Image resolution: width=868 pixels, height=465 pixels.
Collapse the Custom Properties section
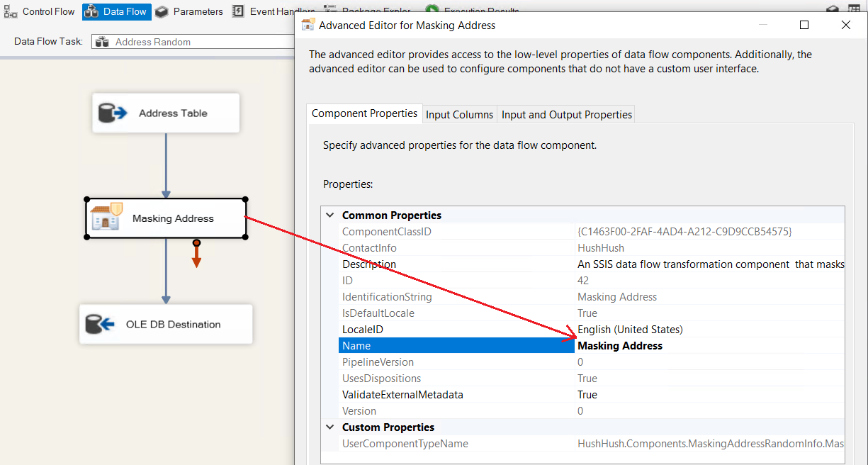point(329,427)
